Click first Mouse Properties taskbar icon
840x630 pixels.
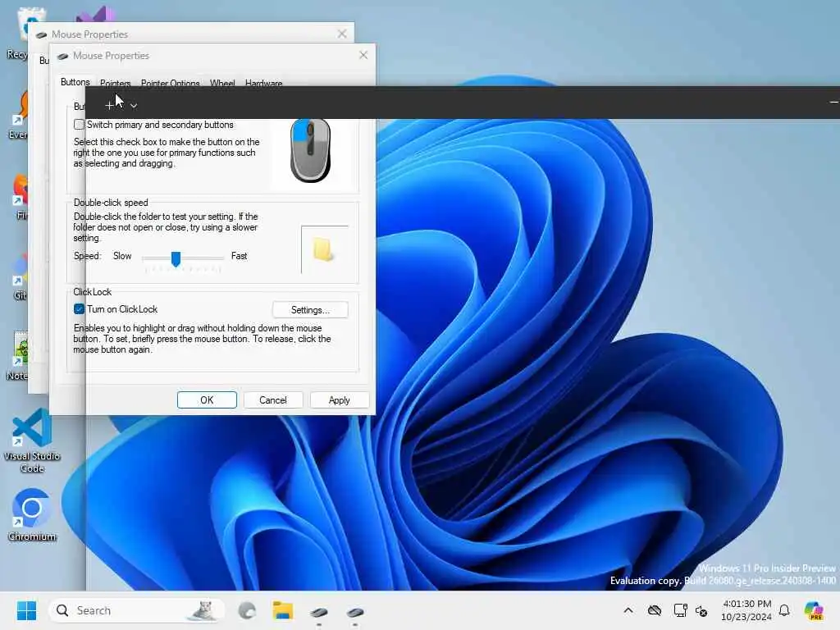tap(319, 611)
